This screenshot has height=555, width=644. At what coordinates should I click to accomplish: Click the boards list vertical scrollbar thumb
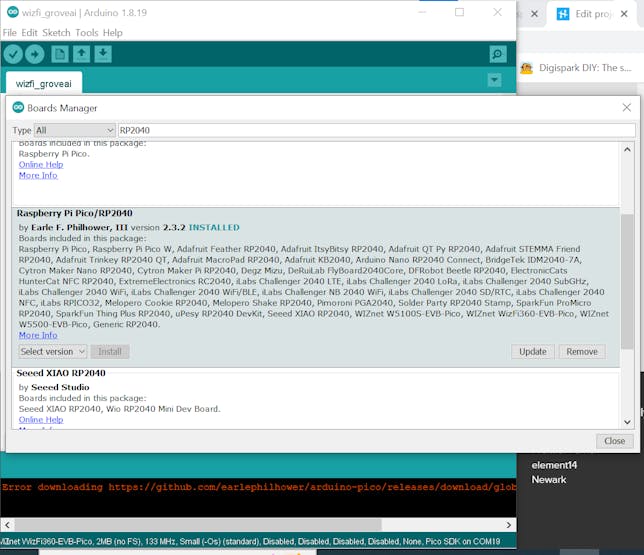click(627, 281)
